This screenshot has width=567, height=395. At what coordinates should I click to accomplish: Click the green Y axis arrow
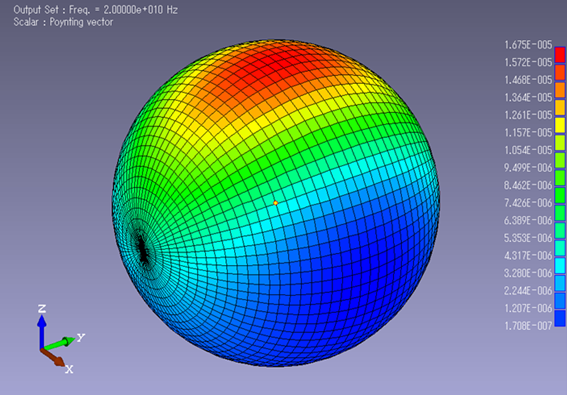(x=58, y=343)
